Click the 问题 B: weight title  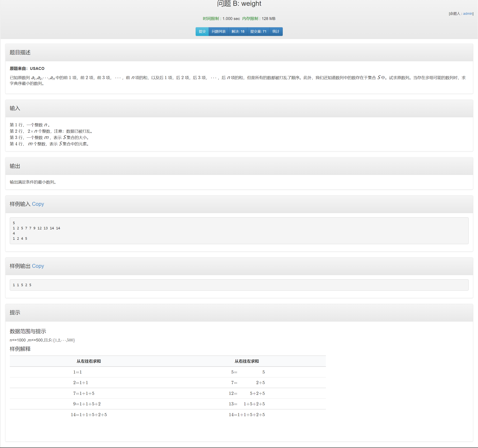(x=239, y=4)
